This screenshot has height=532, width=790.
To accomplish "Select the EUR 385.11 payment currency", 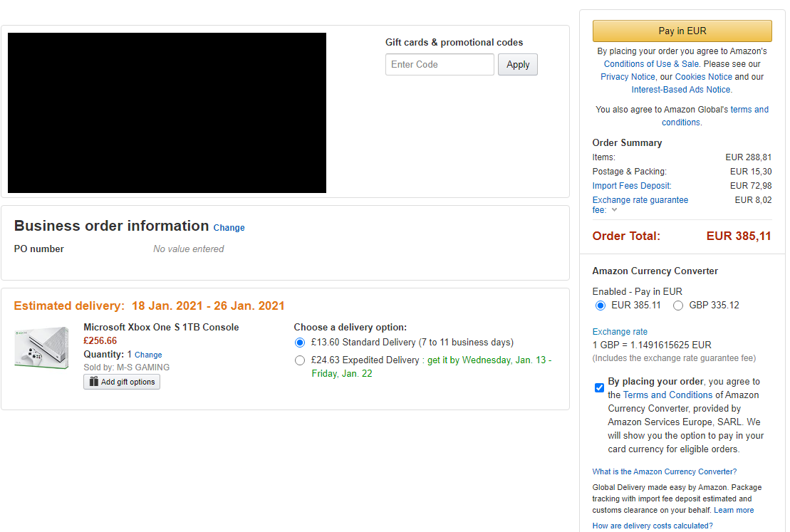I will pyautogui.click(x=600, y=306).
